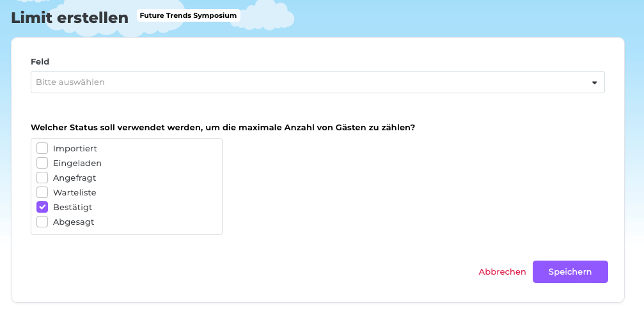Enable the Importiert checkbox
The height and width of the screenshot is (320, 644).
tap(42, 148)
